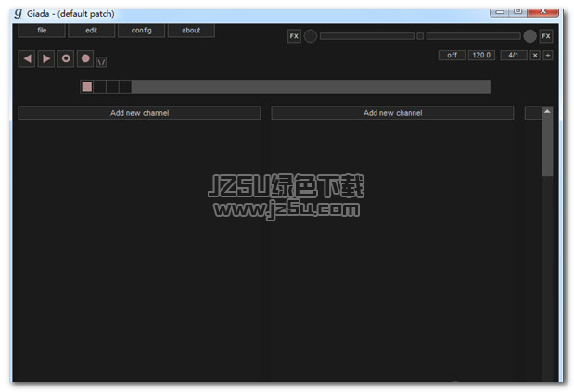Add new channel in second column
This screenshot has width=574, height=392.
(x=392, y=113)
